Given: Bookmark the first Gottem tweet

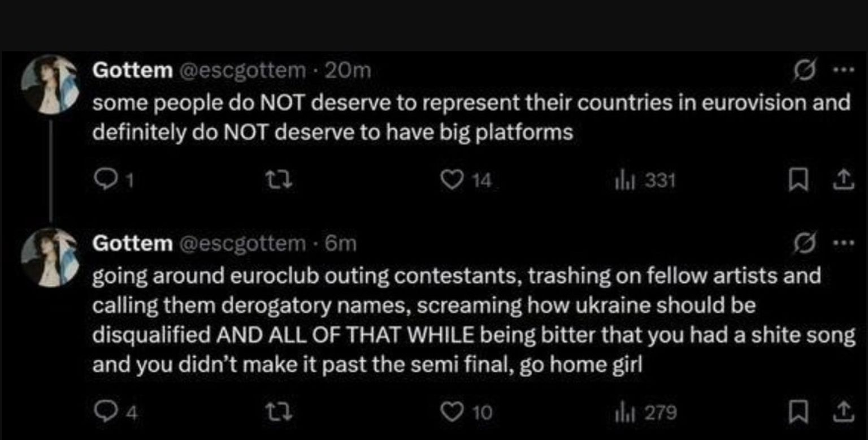Looking at the screenshot, I should [797, 180].
